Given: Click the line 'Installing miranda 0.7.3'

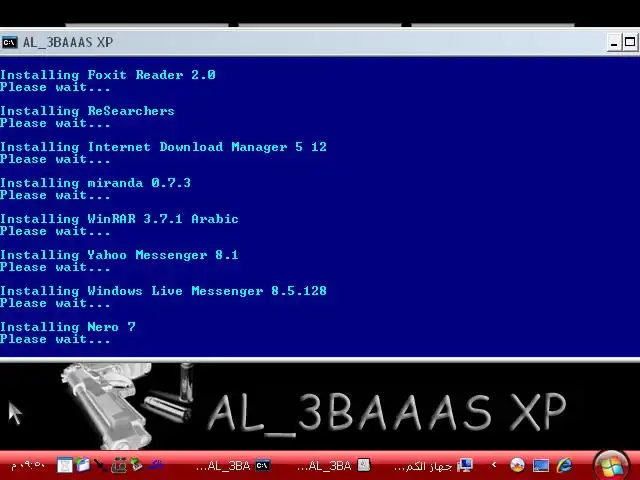Looking at the screenshot, I should tap(96, 183).
